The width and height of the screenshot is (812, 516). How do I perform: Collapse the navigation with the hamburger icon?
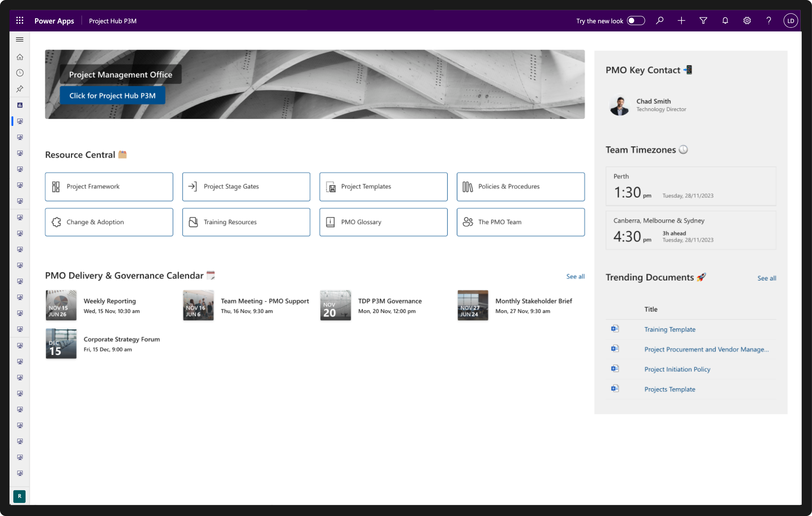coord(20,39)
